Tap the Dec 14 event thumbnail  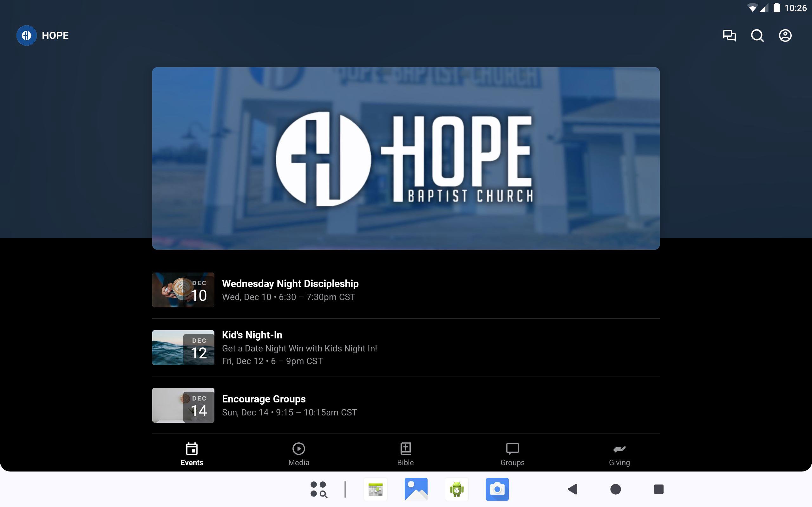tap(183, 405)
